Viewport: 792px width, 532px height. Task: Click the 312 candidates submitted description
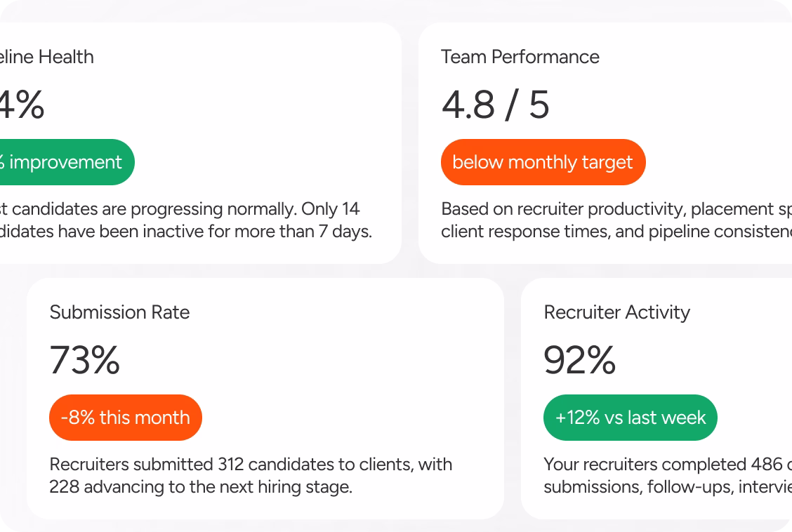pyautogui.click(x=251, y=475)
